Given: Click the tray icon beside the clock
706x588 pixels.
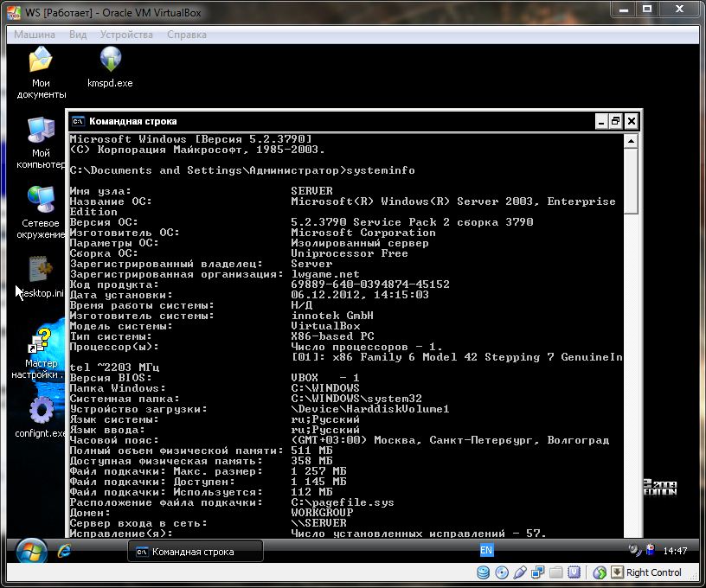Looking at the screenshot, I should tap(651, 550).
